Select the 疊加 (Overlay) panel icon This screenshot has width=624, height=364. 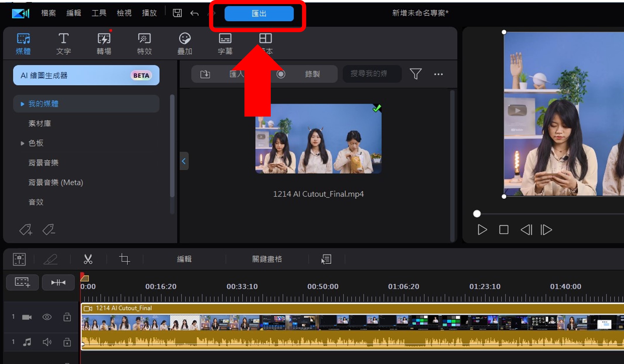click(x=185, y=43)
